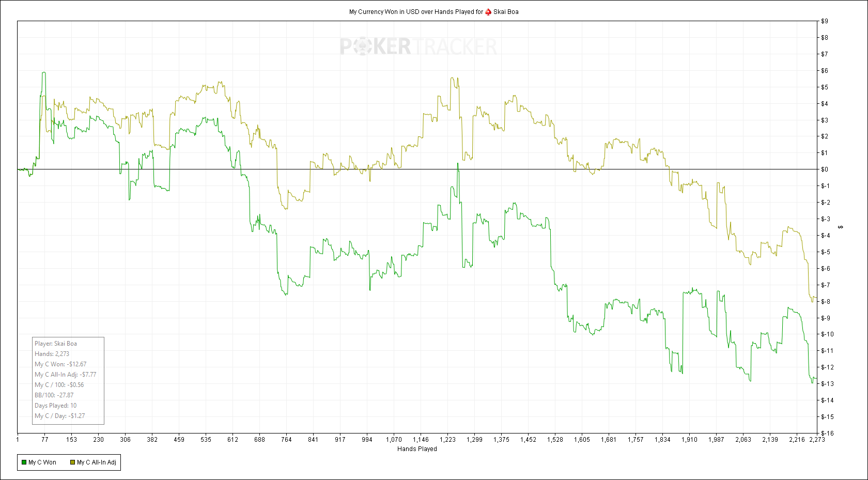Click the '1,528' x-axis tick label
This screenshot has width=868, height=480.
[555, 440]
